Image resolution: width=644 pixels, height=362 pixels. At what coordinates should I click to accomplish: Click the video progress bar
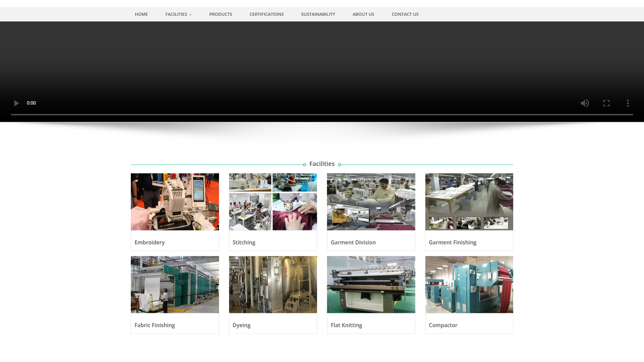pos(322,115)
